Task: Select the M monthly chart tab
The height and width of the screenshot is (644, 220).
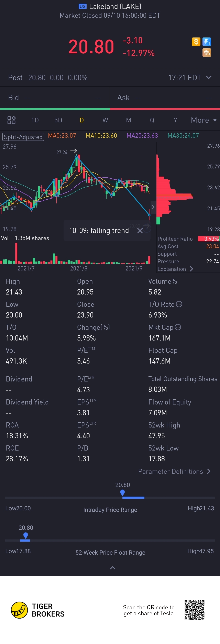Action: [129, 120]
